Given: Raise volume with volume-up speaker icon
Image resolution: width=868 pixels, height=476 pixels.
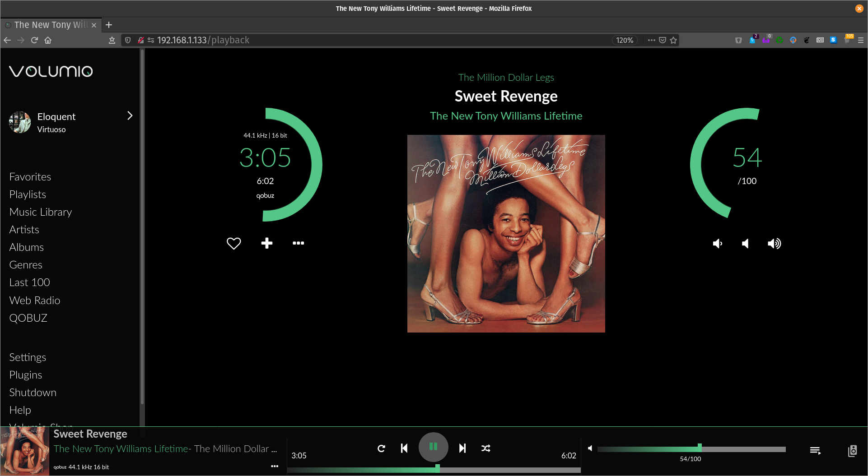Looking at the screenshot, I should (774, 244).
